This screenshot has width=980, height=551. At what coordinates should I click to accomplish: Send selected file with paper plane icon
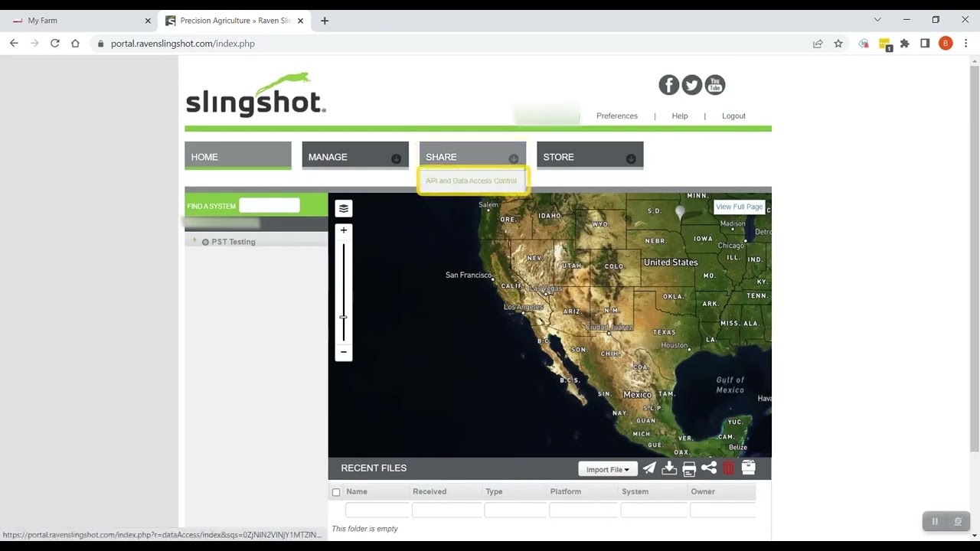tap(649, 468)
